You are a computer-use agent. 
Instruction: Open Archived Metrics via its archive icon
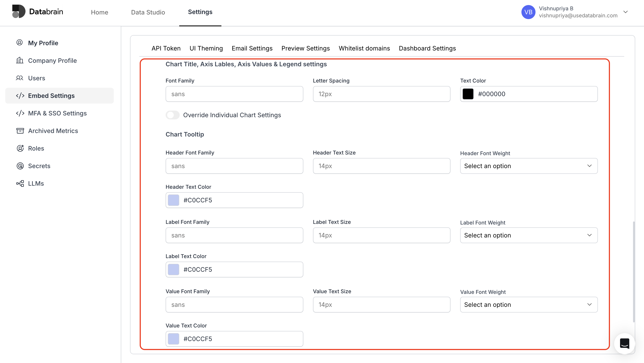click(x=20, y=131)
